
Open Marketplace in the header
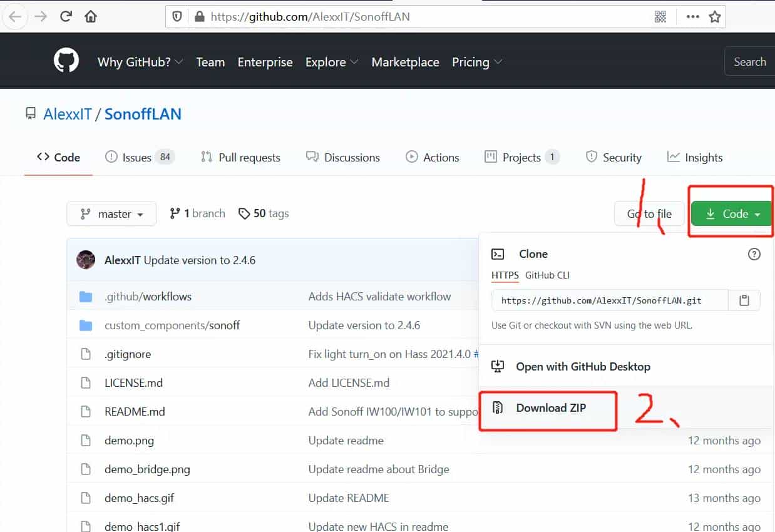(405, 62)
